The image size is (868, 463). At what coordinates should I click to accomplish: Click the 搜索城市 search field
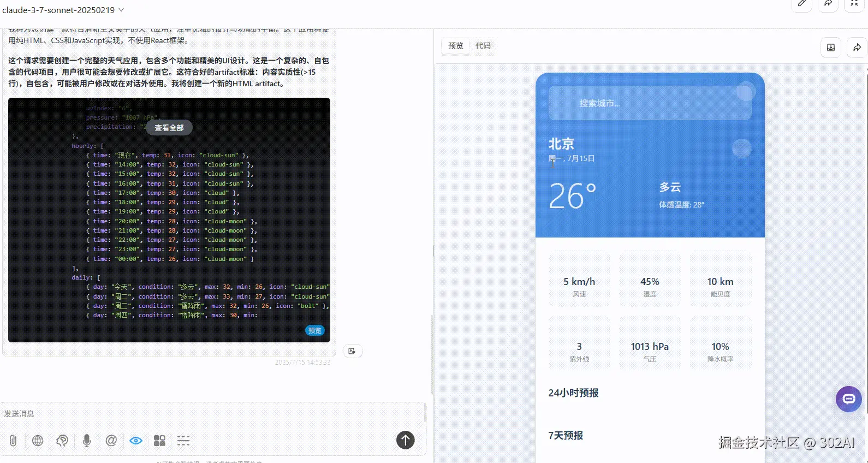(x=650, y=103)
